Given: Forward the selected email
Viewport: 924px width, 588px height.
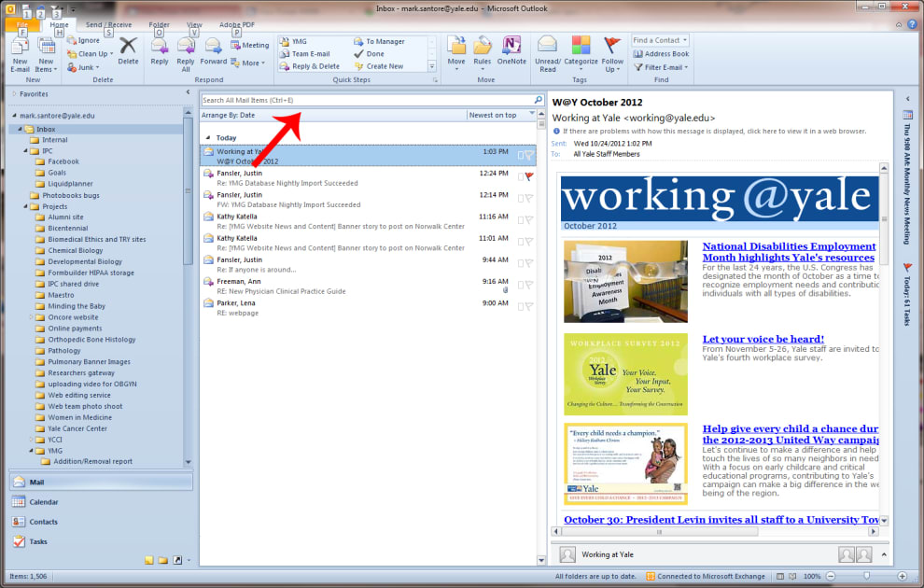Looking at the screenshot, I should [214, 51].
